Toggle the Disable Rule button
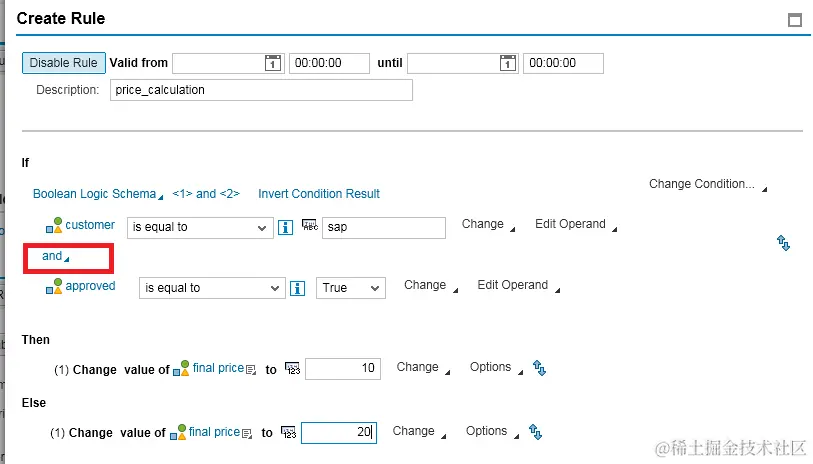The width and height of the screenshot is (813, 464). click(x=64, y=63)
